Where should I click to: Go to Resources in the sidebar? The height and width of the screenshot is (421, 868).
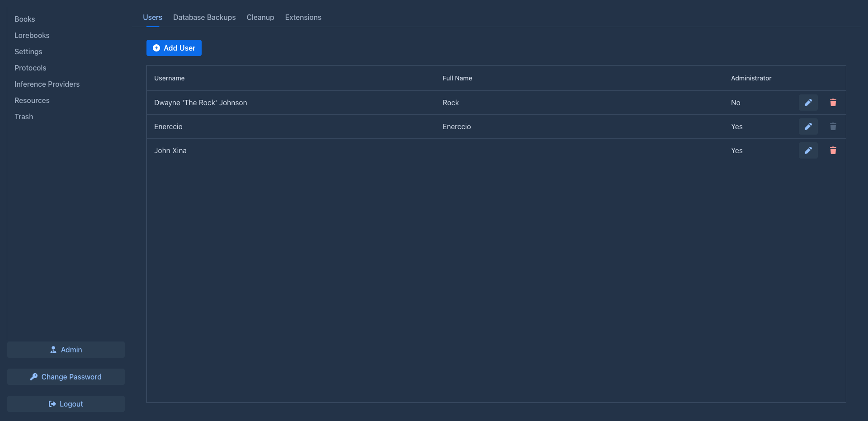32,100
